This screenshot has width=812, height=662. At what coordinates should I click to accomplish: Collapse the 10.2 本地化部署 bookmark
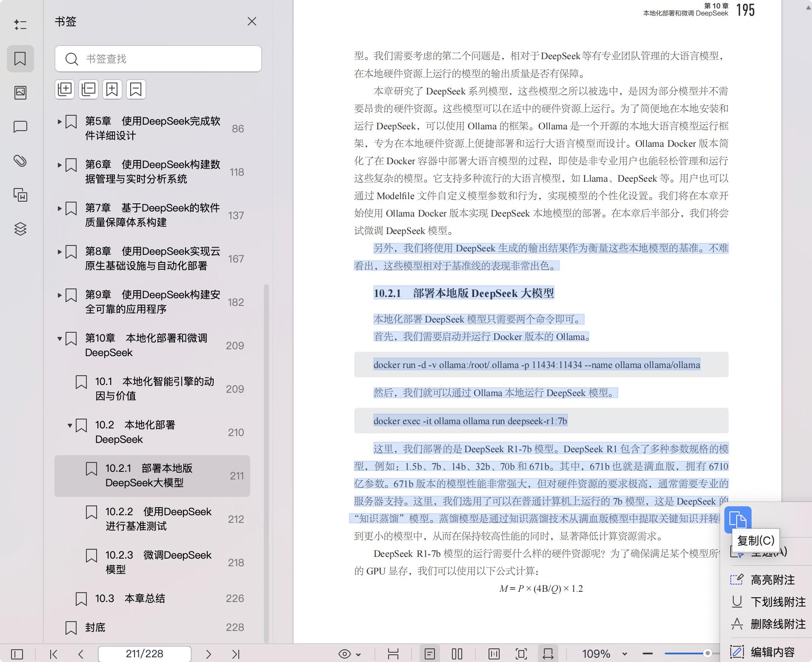pyautogui.click(x=70, y=425)
